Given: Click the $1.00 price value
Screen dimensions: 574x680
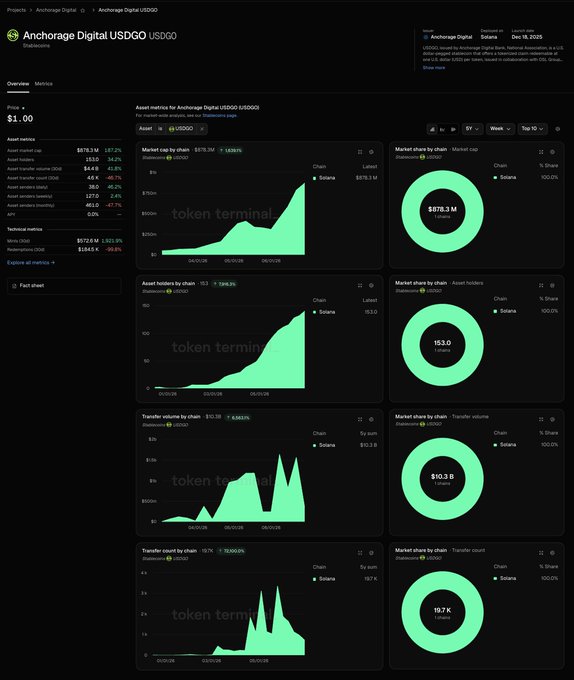Looking at the screenshot, I should (x=20, y=118).
